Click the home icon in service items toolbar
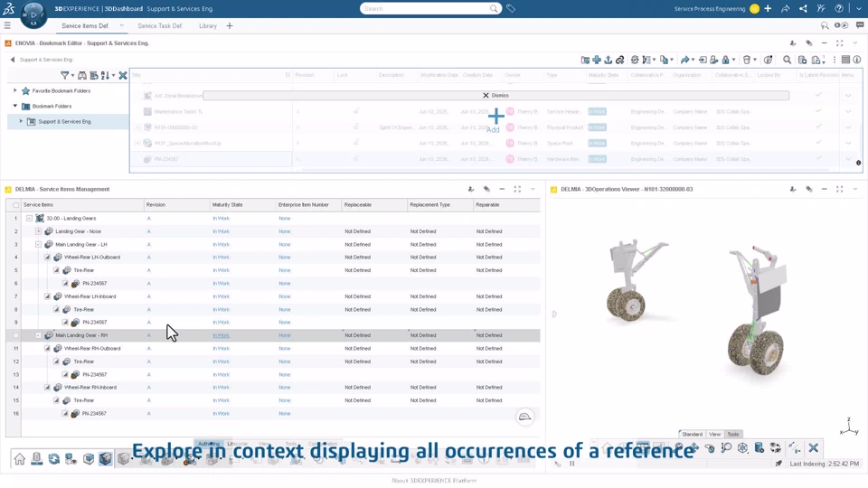 [x=19, y=459]
